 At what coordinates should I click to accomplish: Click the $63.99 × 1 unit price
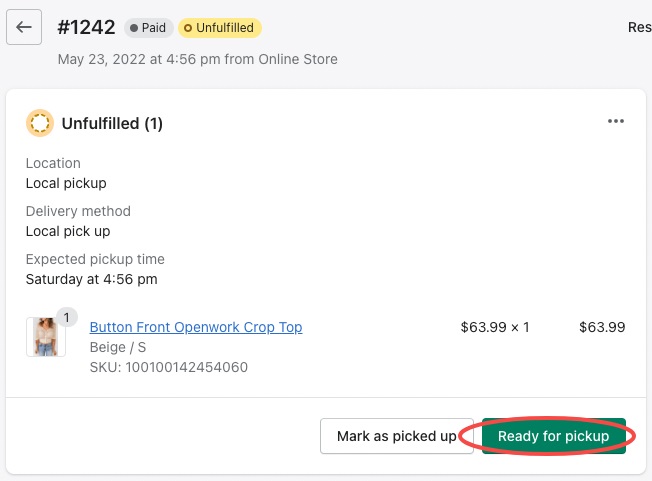494,327
